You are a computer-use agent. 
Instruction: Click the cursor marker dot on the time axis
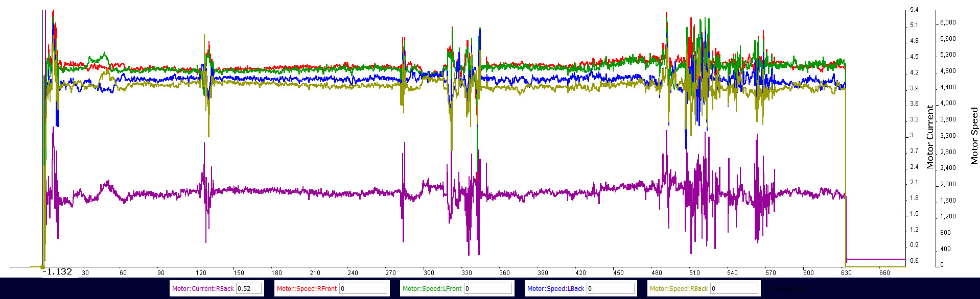(42, 267)
